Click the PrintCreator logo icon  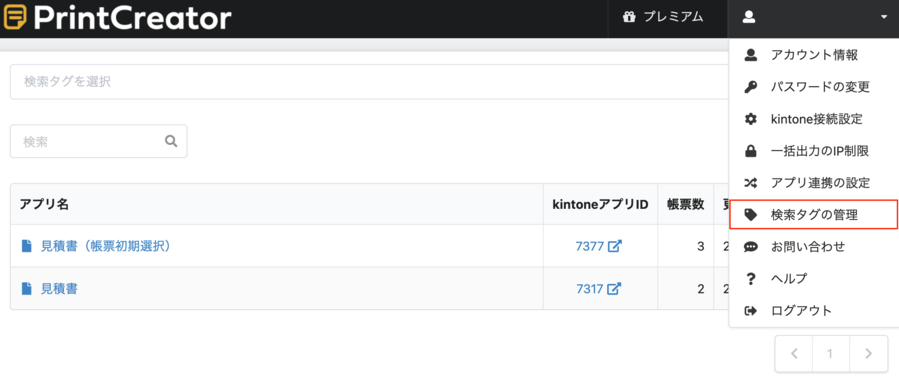pos(15,18)
